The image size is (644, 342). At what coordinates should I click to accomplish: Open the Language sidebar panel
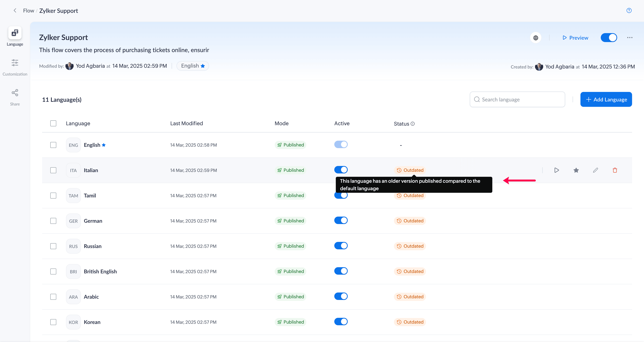(x=15, y=36)
